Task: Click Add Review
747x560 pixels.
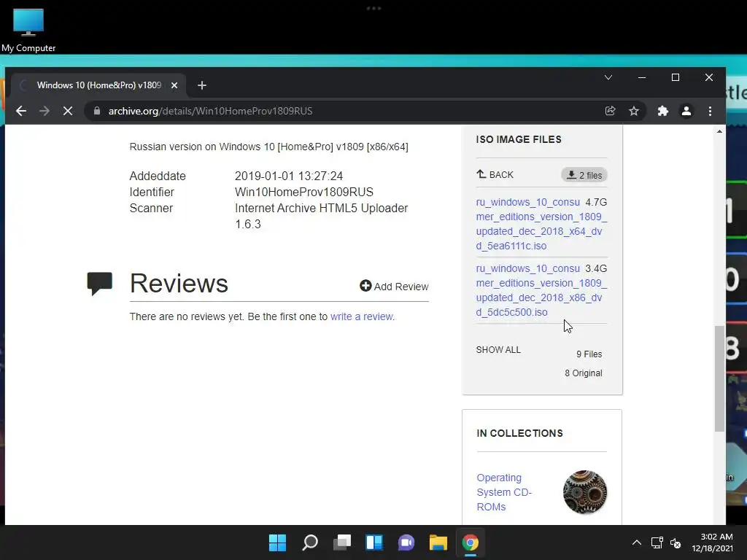Action: (x=394, y=286)
